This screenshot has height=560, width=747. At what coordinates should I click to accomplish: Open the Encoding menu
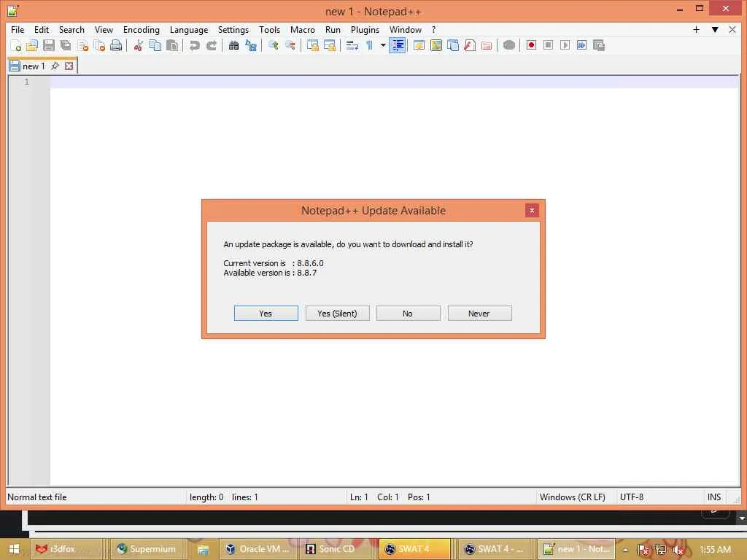[x=141, y=29]
